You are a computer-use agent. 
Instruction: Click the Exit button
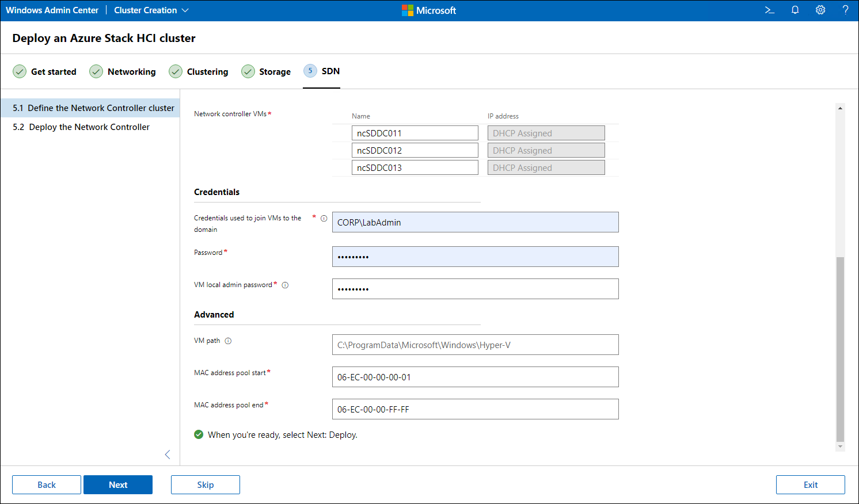click(811, 484)
